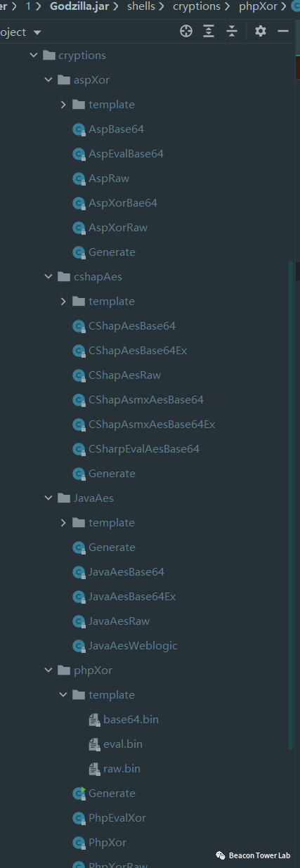Open PhpEvalXor class
300x868 pixels.
click(x=117, y=818)
